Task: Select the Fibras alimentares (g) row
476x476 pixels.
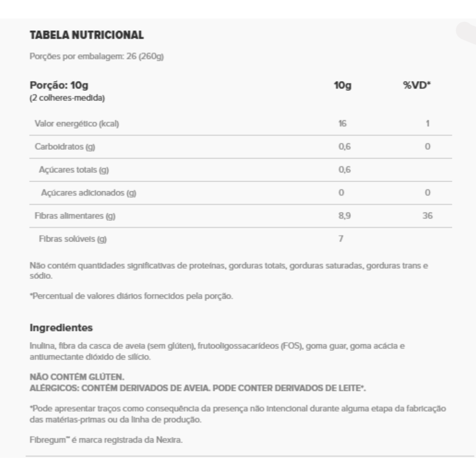Action: tap(241, 216)
